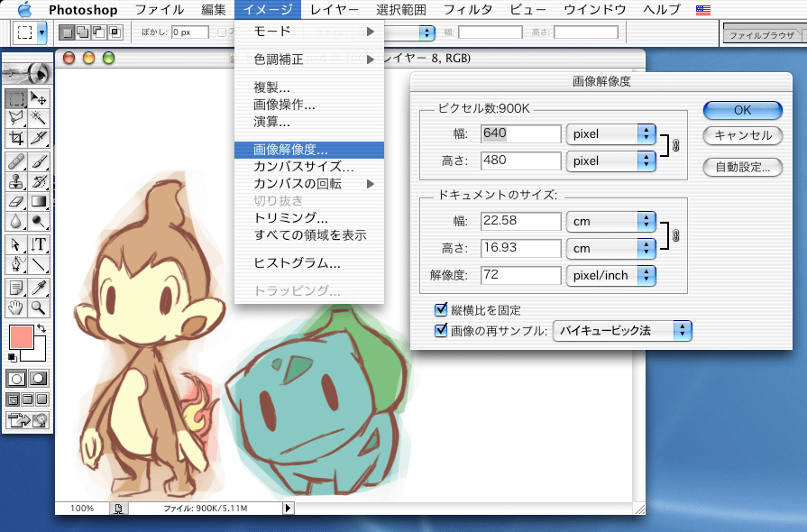Select the Vertical Type tool
This screenshot has height=532, width=807.
[x=39, y=245]
